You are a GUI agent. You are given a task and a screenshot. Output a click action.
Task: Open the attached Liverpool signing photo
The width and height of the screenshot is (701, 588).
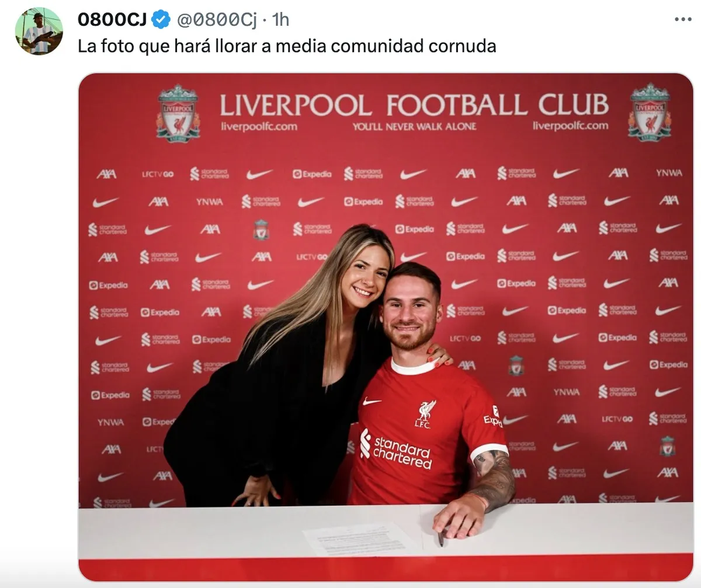(x=386, y=327)
